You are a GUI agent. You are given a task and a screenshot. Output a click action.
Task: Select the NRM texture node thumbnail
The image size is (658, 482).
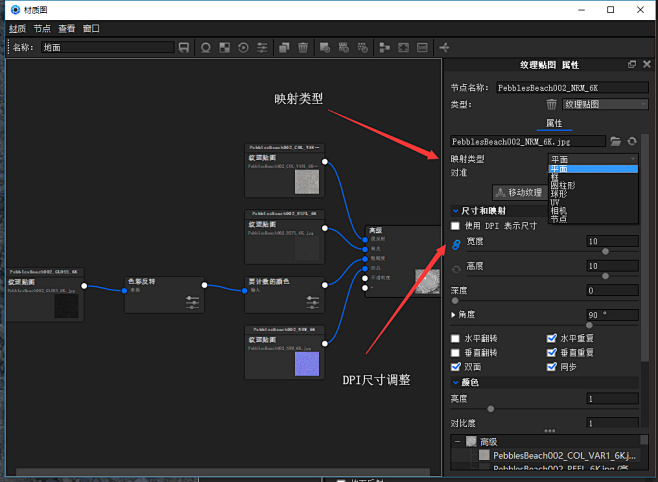pyautogui.click(x=307, y=364)
